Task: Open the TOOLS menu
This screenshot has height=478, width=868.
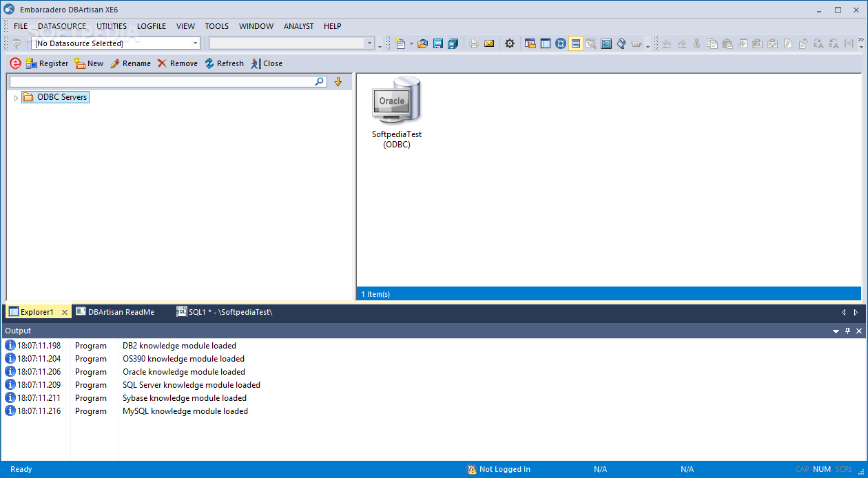Action: click(x=217, y=26)
